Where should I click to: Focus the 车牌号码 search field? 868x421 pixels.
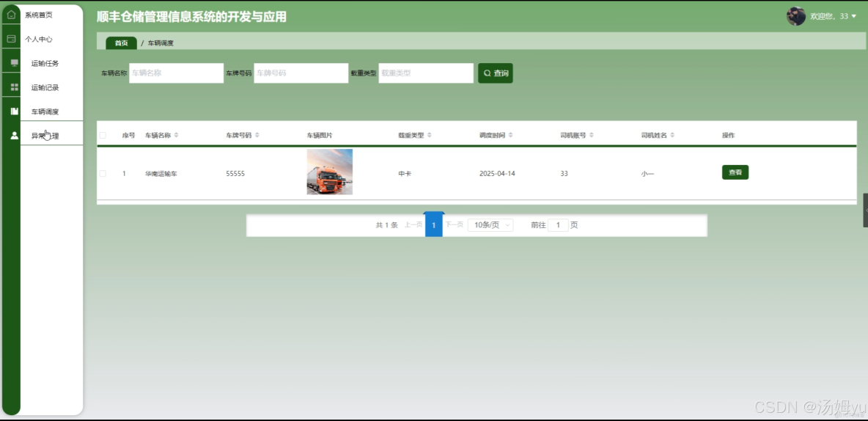(x=301, y=73)
